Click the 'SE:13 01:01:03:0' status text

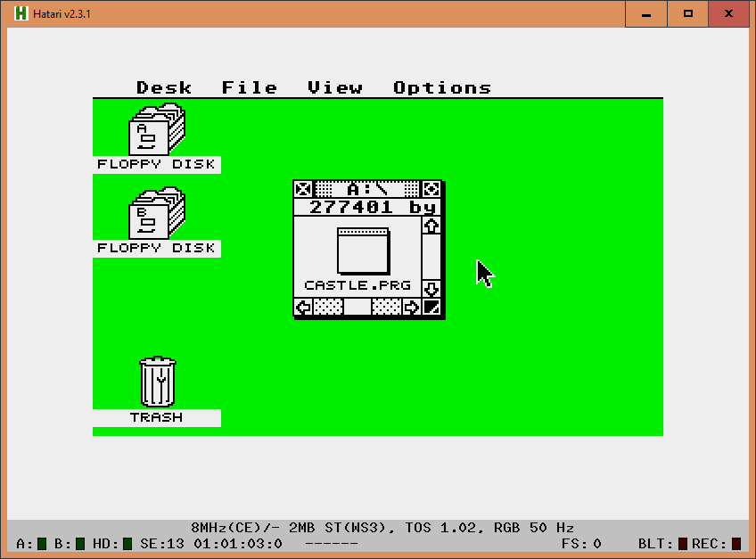coord(211,544)
